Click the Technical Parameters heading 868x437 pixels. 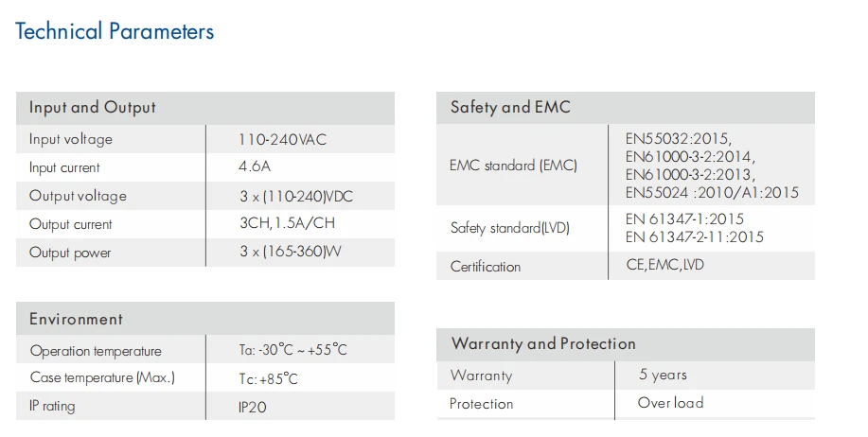click(x=115, y=31)
